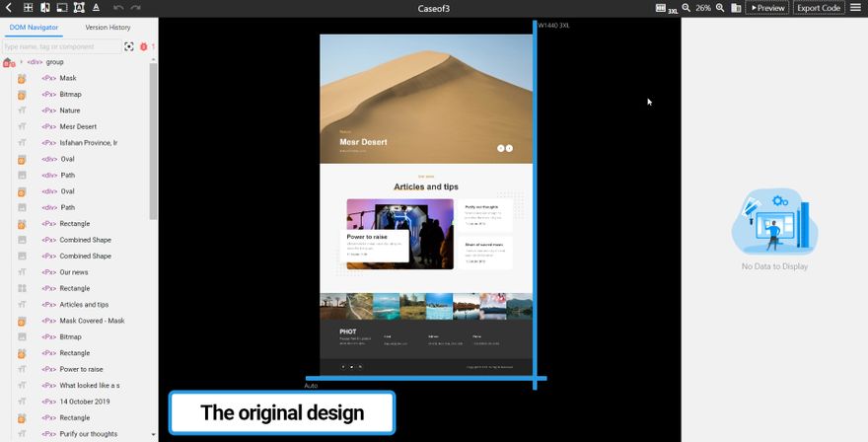The width and height of the screenshot is (868, 442).
Task: Click the zoom in magnifier icon
Action: click(x=721, y=8)
